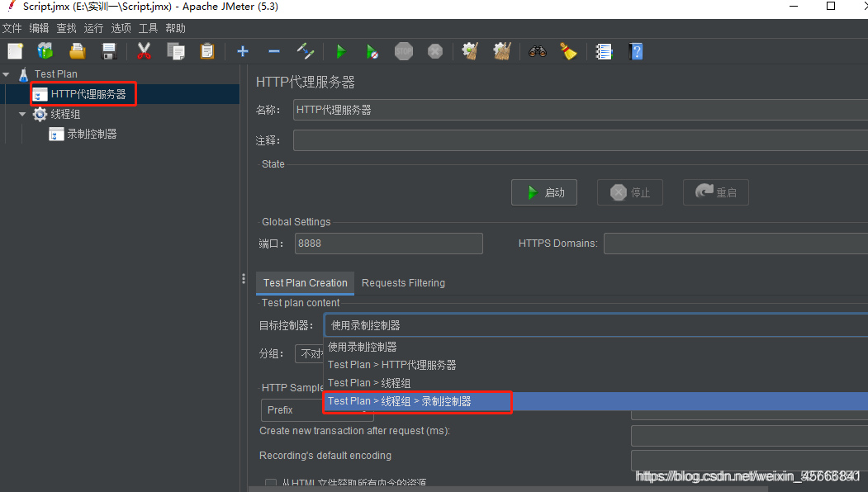Screen dimensions: 868x492
Task: Click the panel splitter handle dots
Action: tap(244, 279)
